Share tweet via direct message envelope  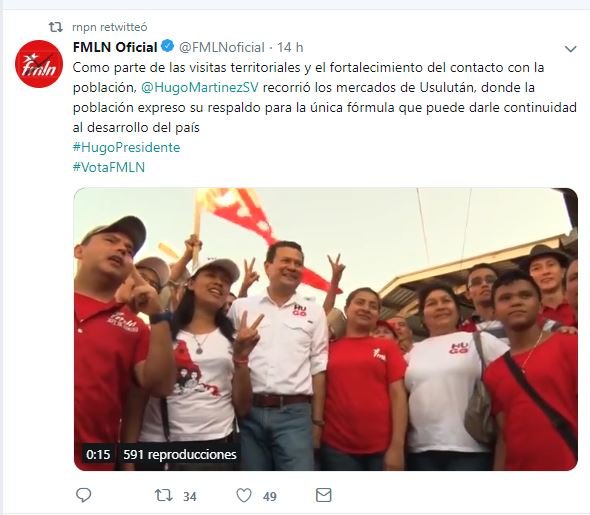[x=324, y=495]
